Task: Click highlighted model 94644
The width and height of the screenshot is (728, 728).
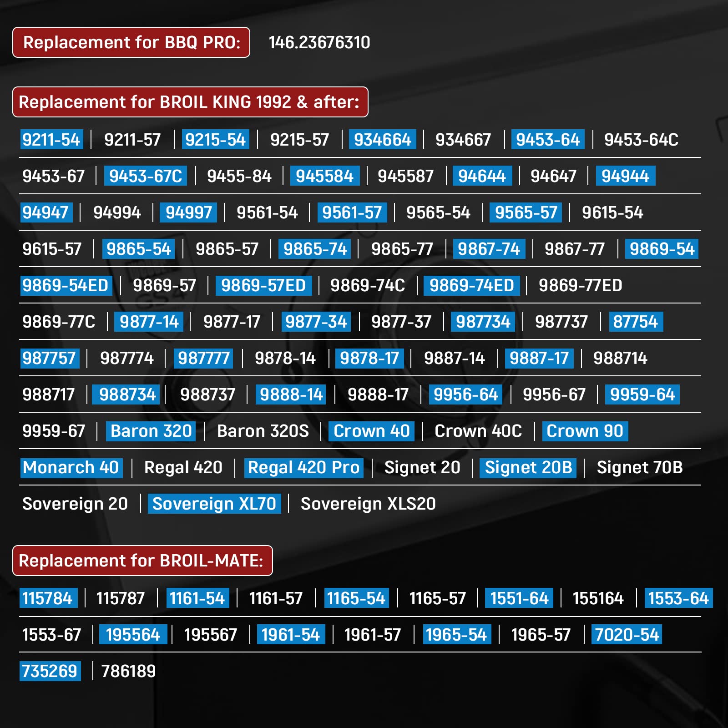Action: [x=482, y=176]
